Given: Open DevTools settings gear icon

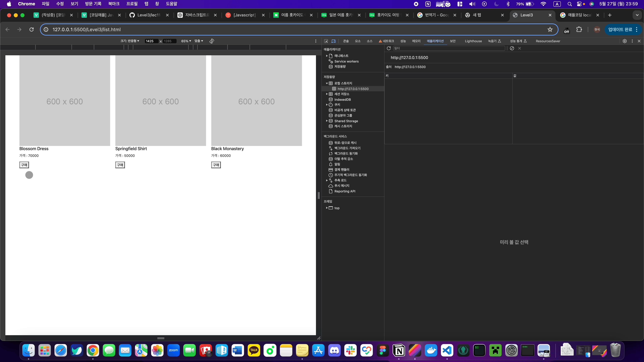Looking at the screenshot, I should click(625, 41).
